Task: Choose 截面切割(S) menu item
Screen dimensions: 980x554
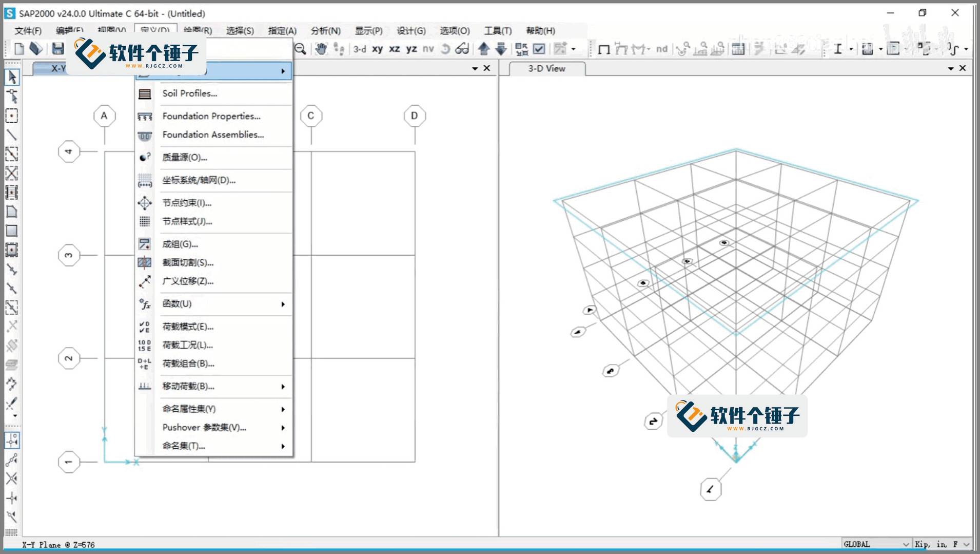Action: click(214, 262)
